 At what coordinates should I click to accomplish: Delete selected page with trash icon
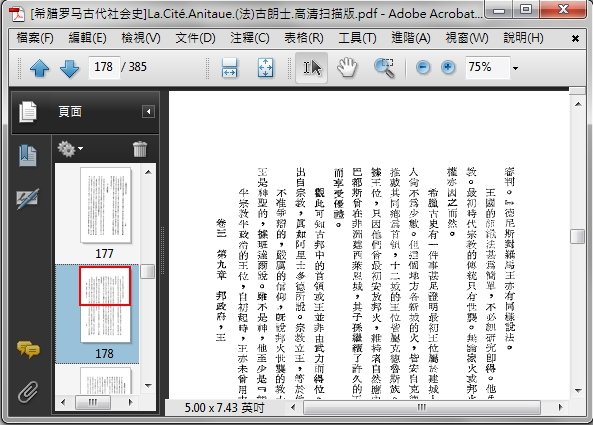[x=140, y=149]
